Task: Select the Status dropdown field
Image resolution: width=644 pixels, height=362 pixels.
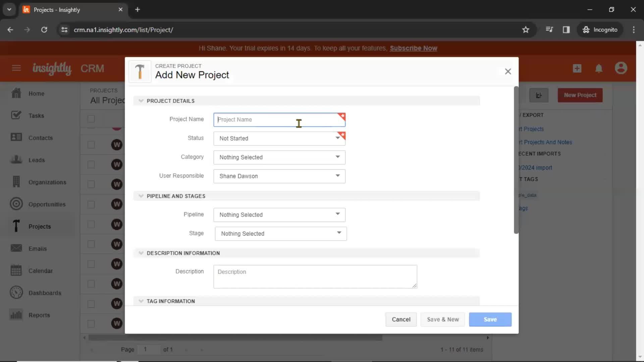Action: (279, 138)
